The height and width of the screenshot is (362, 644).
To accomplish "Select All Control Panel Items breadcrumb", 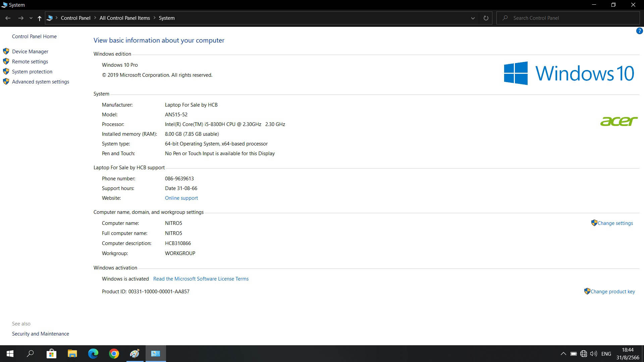I will [x=125, y=18].
